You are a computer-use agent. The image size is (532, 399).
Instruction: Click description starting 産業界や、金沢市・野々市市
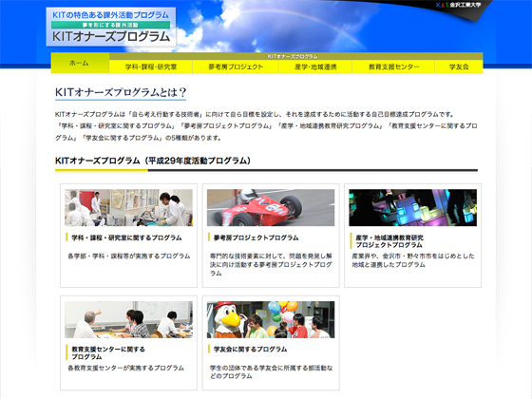[413, 260]
